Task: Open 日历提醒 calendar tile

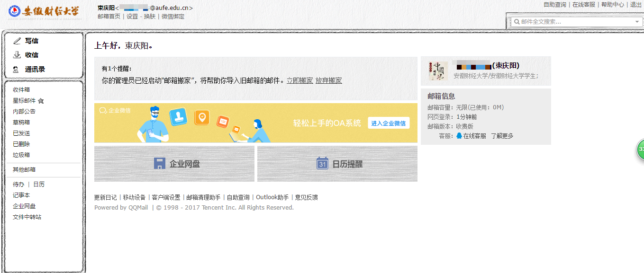Action: tap(337, 164)
